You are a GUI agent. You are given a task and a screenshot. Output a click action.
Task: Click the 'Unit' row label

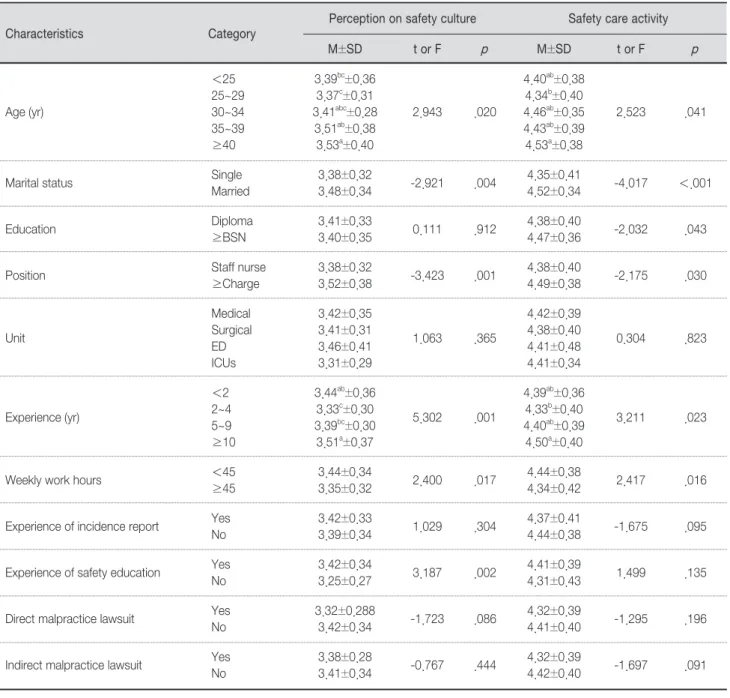coord(15,338)
